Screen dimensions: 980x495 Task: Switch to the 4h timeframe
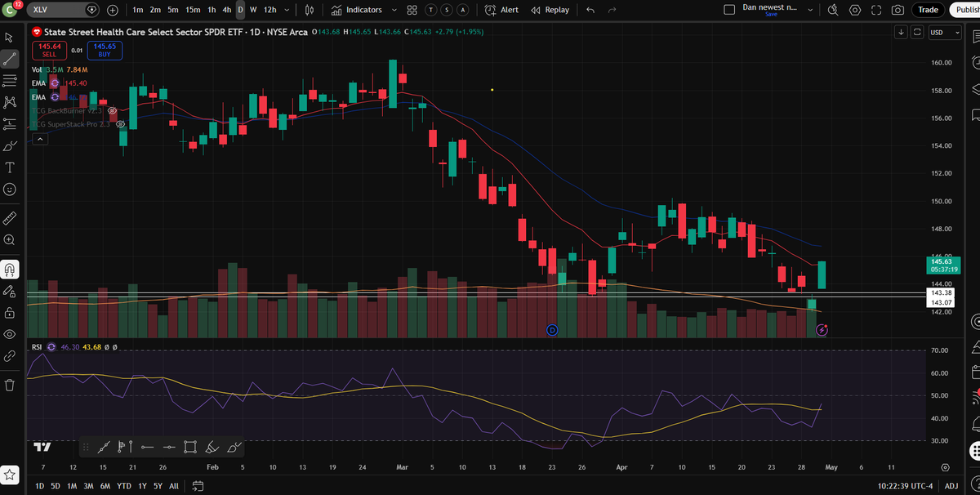pos(227,10)
